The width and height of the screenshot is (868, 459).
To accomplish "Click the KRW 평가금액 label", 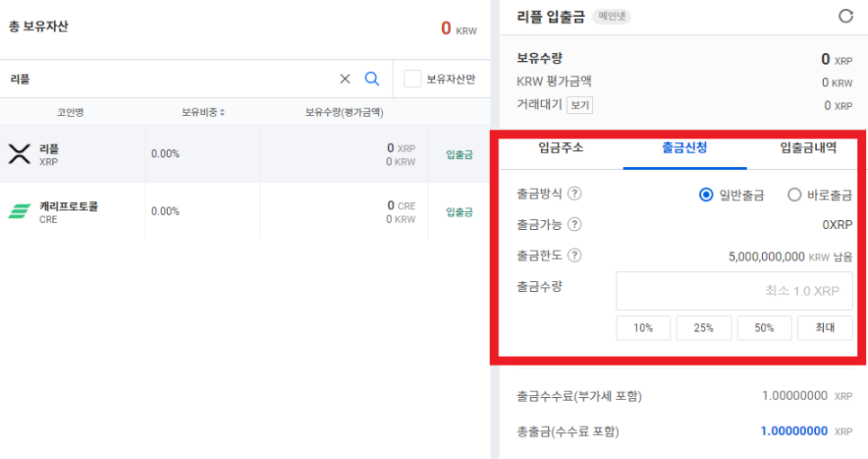I will tap(554, 82).
